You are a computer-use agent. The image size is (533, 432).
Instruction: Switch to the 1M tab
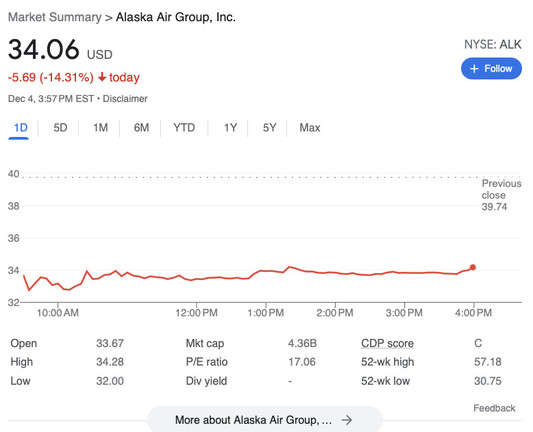pyautogui.click(x=101, y=128)
